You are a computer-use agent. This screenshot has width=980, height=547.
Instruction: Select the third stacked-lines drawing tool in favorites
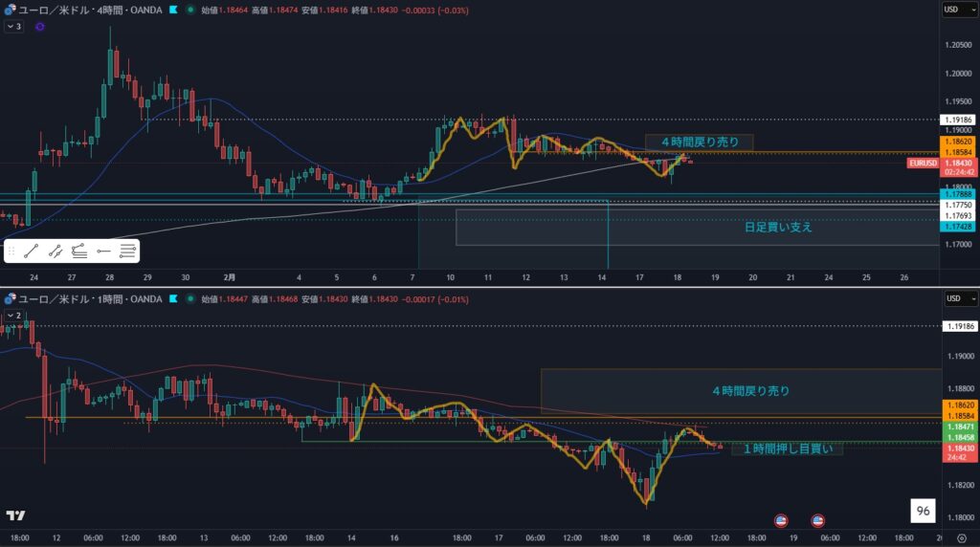click(x=79, y=252)
